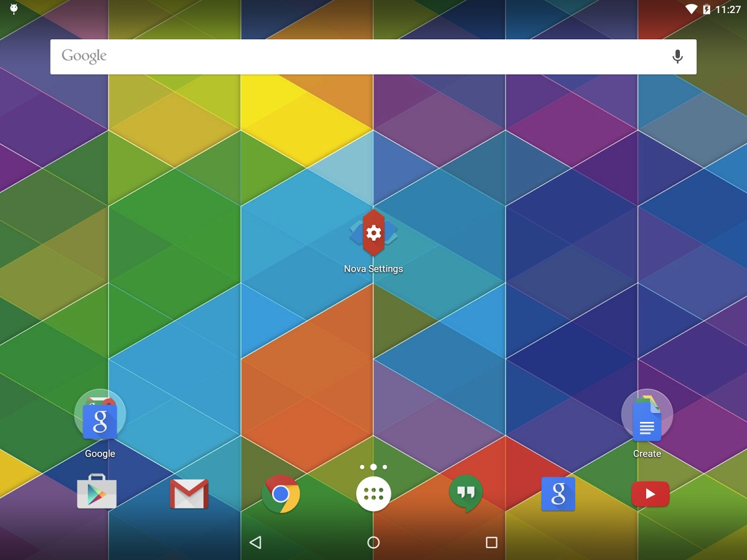
Task: Open the app drawer button
Action: [x=374, y=494]
